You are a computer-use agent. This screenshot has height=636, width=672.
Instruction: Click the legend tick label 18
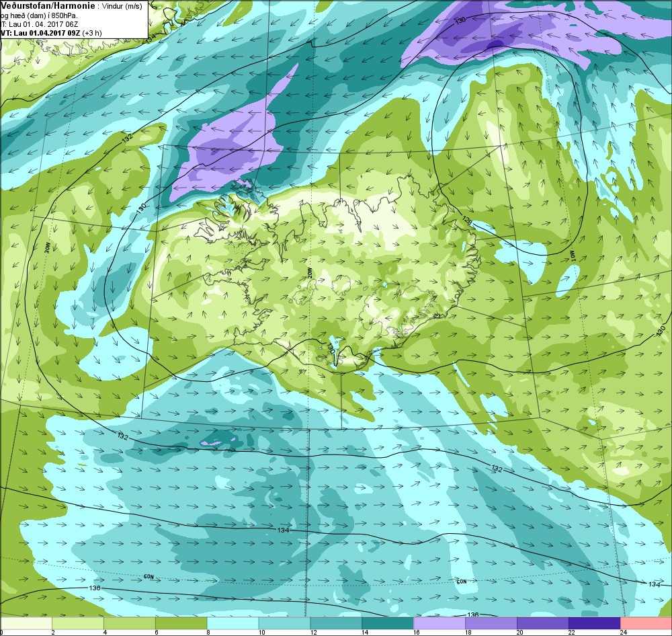[468, 632]
